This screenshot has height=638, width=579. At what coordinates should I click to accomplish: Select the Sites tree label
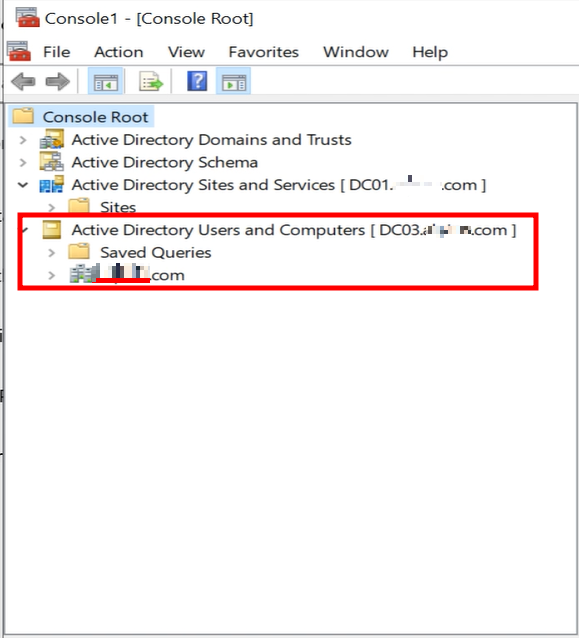coord(118,208)
